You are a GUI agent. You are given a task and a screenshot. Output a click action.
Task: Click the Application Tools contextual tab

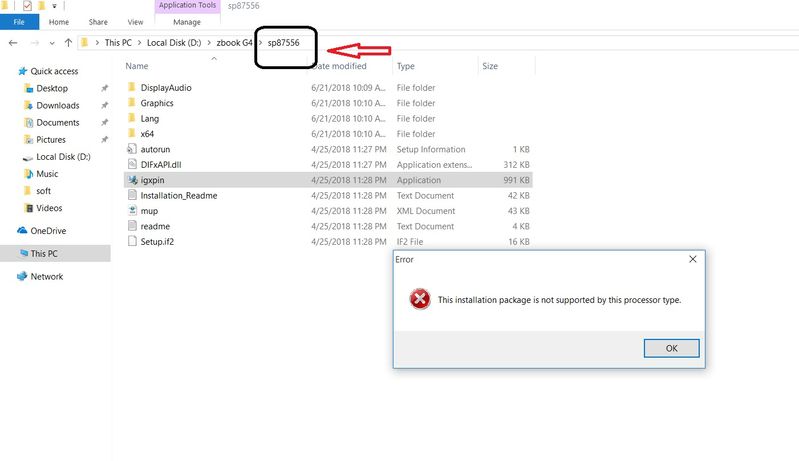point(187,5)
